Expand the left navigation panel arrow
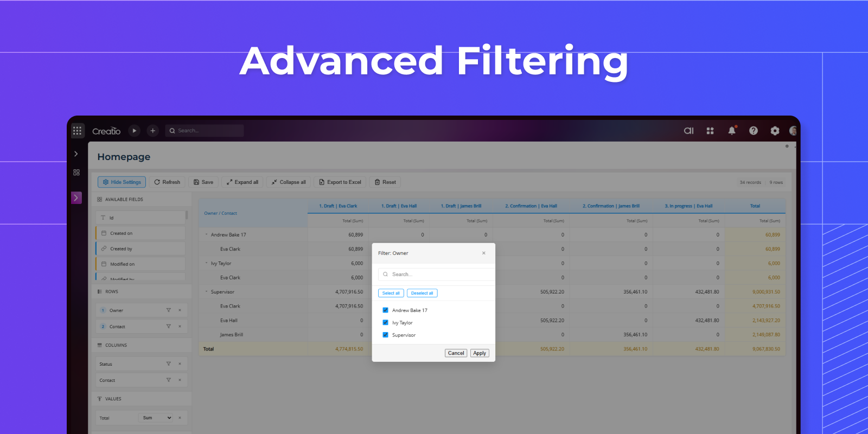868x434 pixels. pyautogui.click(x=76, y=154)
